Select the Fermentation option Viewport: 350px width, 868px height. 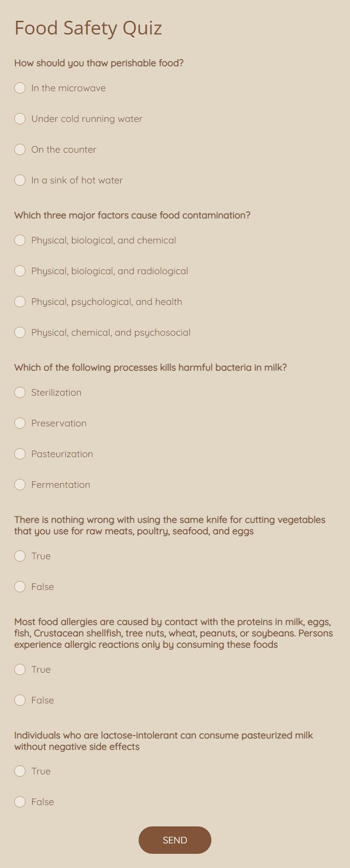(x=20, y=485)
